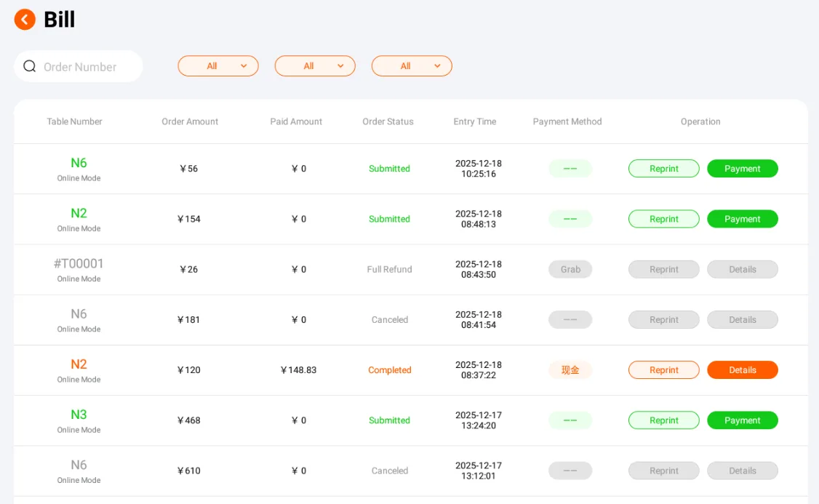Screen dimensions: 819x504
Task: Reprint the completed ¥120 N2 order
Action: click(664, 369)
